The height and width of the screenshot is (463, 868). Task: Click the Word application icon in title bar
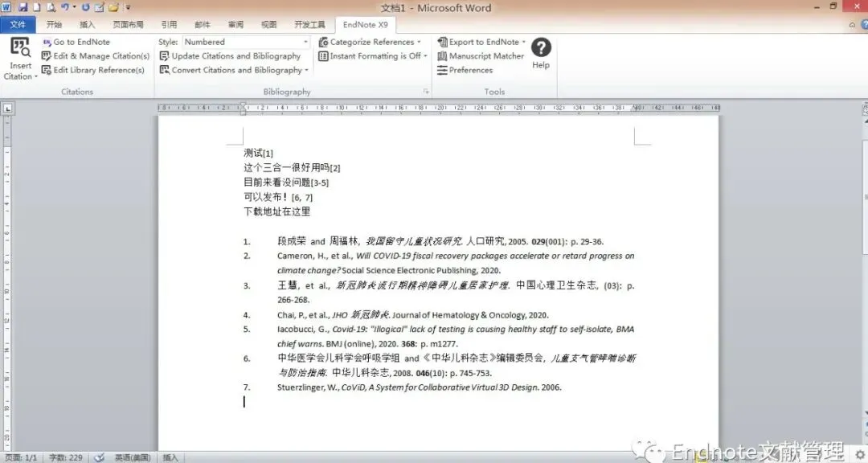click(x=6, y=7)
